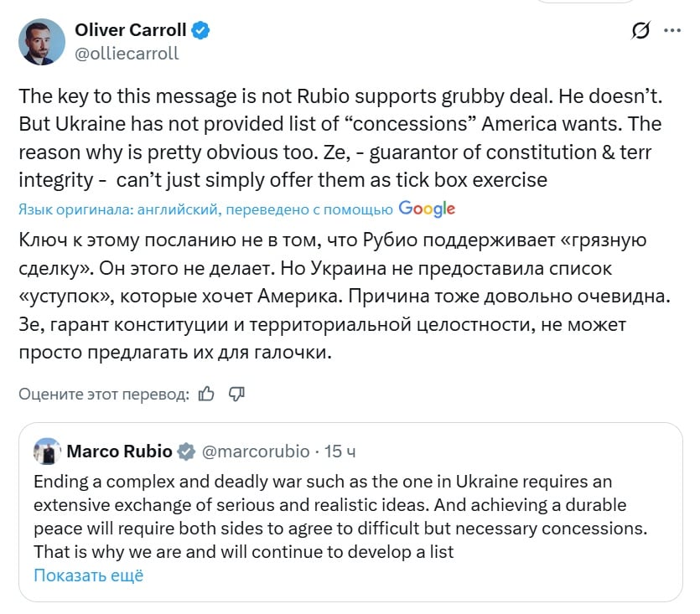Click the @marcorubio handle

[256, 451]
